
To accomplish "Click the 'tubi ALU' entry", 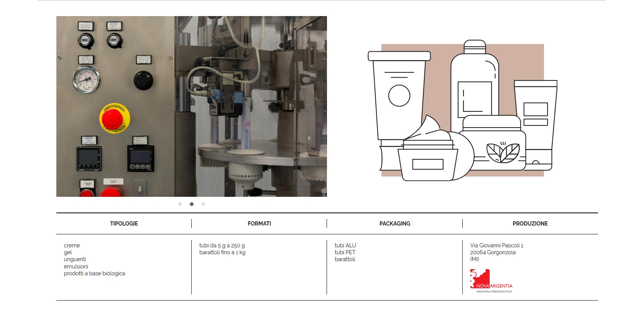I will point(345,245).
